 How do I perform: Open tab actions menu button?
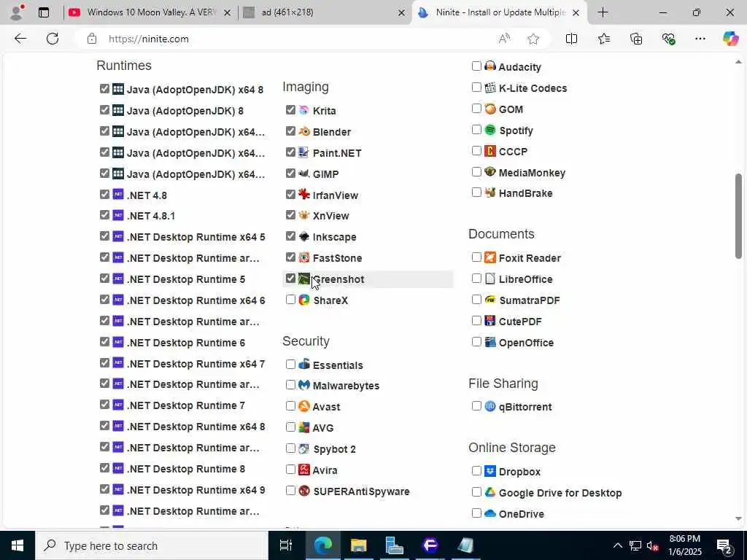click(x=44, y=12)
